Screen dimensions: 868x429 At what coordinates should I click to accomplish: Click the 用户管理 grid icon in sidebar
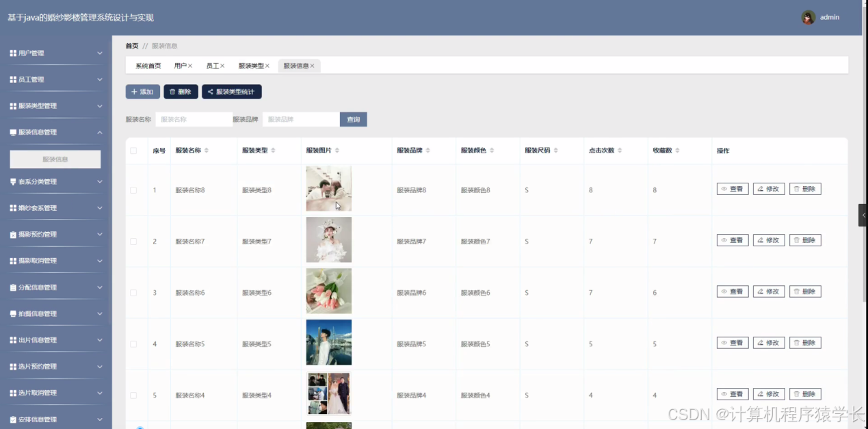tap(13, 53)
